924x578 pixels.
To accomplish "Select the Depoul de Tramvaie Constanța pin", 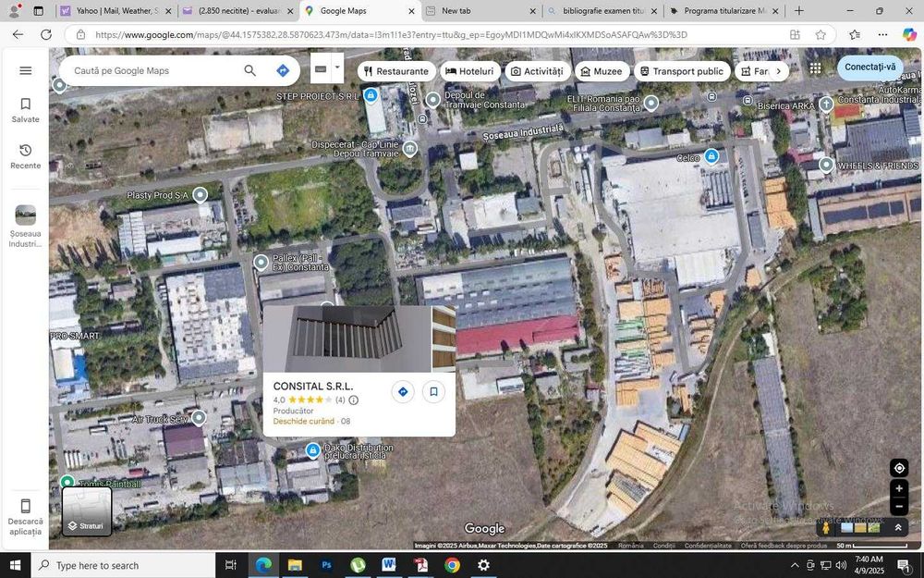I will click(433, 100).
